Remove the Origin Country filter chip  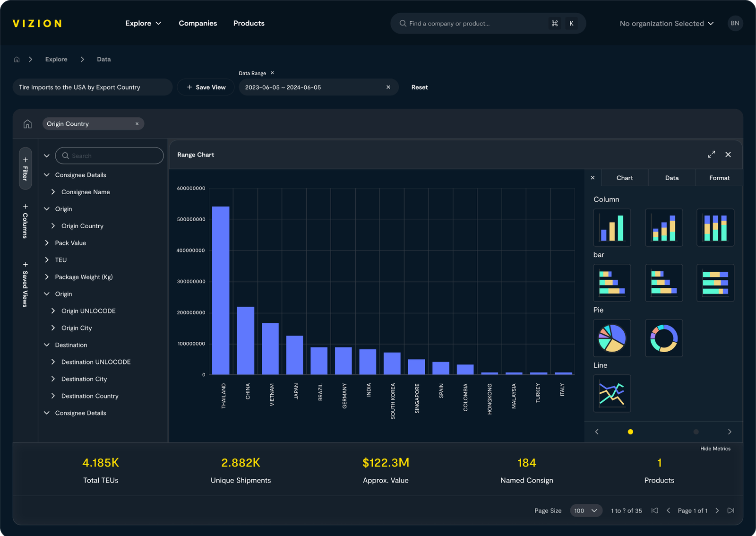137,123
